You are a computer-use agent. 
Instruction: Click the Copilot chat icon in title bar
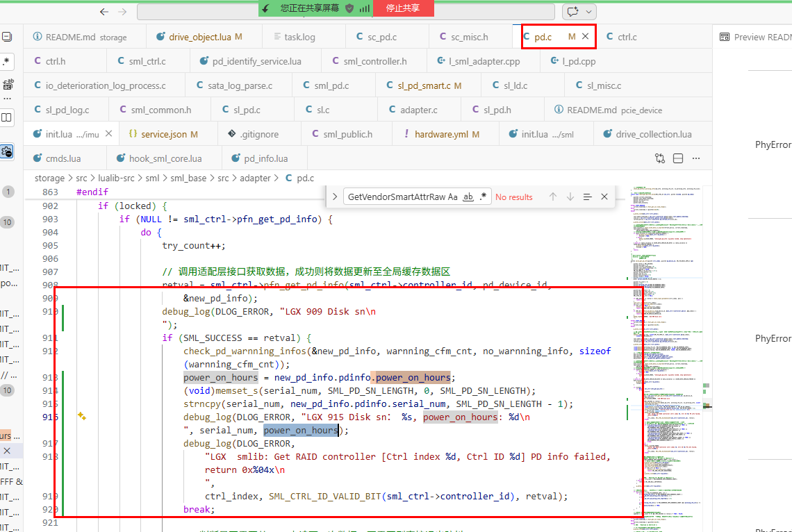click(x=572, y=12)
